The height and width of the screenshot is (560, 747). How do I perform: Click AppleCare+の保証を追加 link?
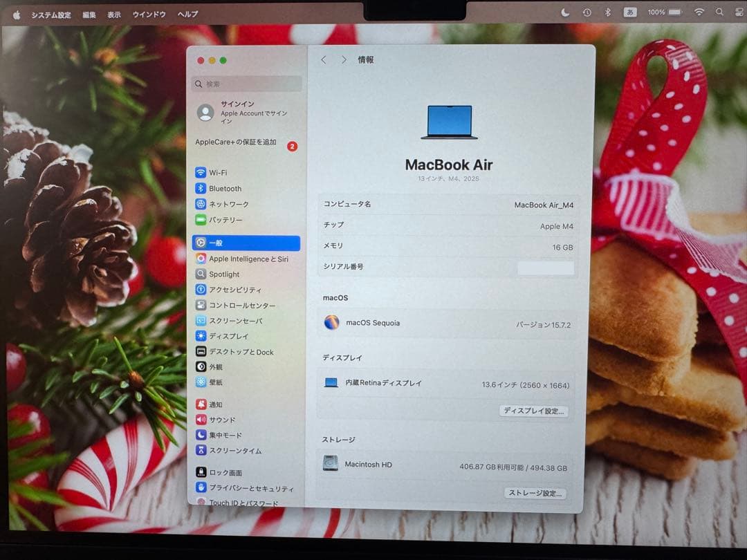point(235,142)
